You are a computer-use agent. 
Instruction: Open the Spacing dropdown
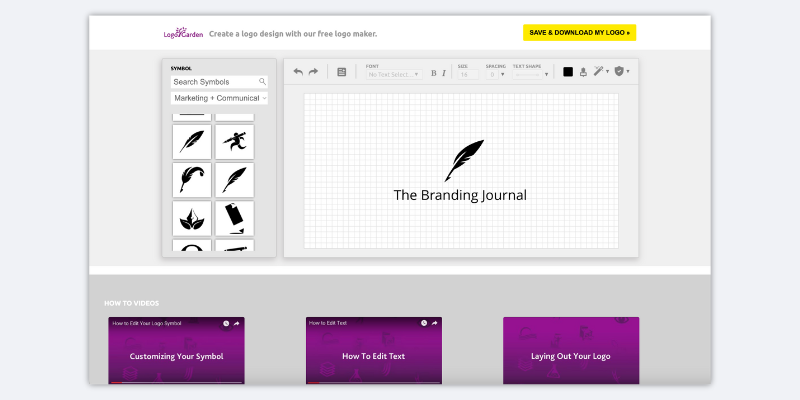tap(496, 74)
